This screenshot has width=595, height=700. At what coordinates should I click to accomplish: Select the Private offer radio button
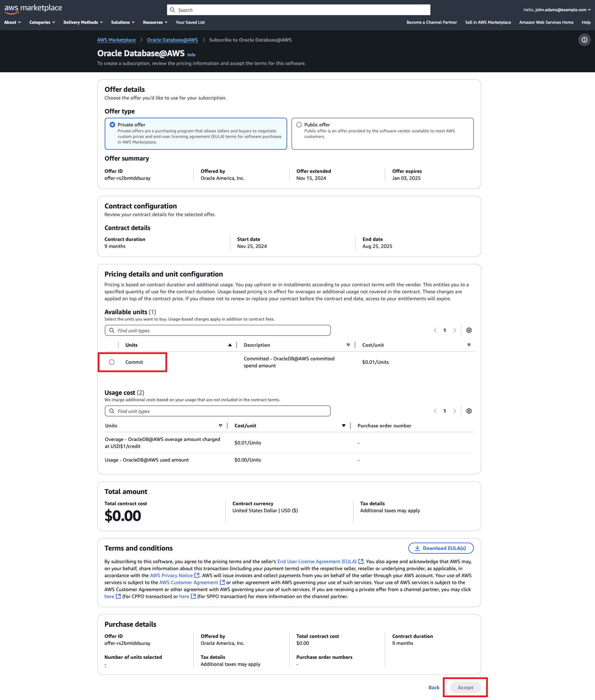(x=112, y=125)
